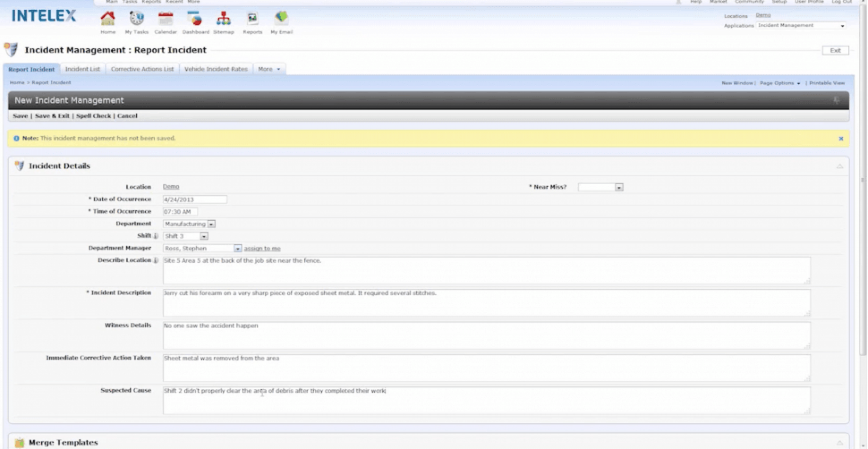Click the assign to me link

[262, 248]
